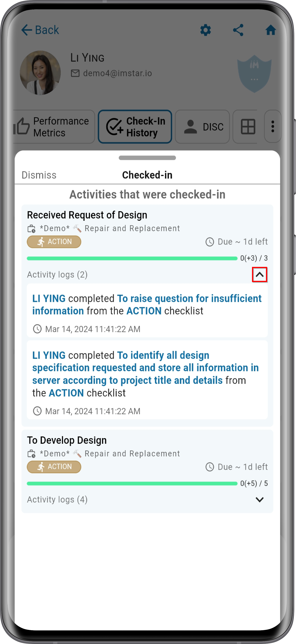The height and width of the screenshot is (644, 296).
Task: Tap the share icon
Action: tap(238, 30)
